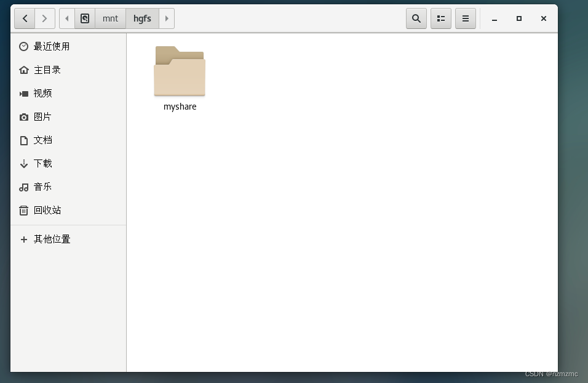
Task: Open the 文档 sidebar entry
Action: pyautogui.click(x=68, y=140)
